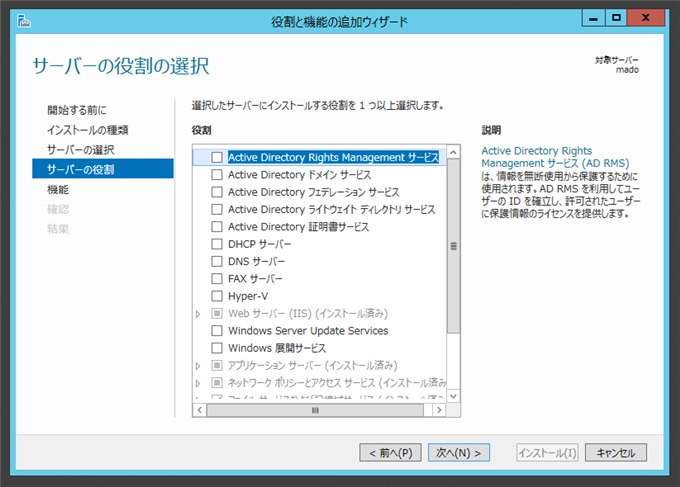Toggle the アプリケーション サーバー checkbox
The height and width of the screenshot is (487, 680).
click(x=217, y=365)
